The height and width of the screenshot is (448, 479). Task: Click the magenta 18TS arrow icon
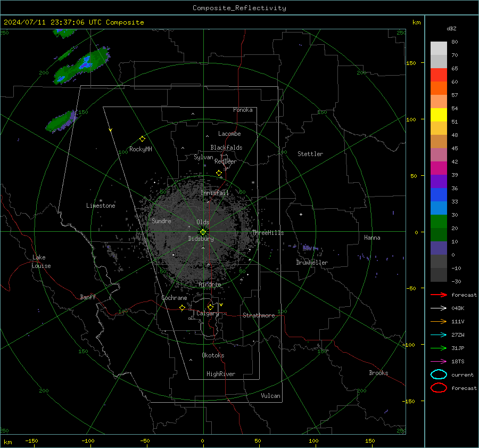439,362
